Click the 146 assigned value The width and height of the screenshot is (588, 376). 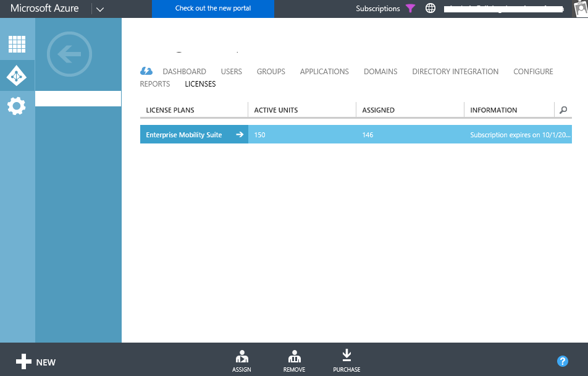(367, 135)
